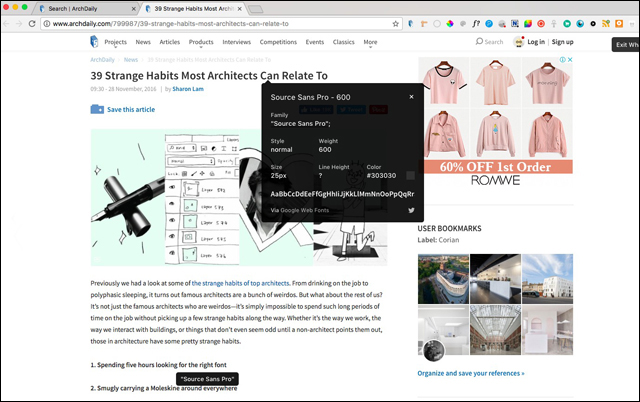Open 'Organize and save your references' link
The height and width of the screenshot is (402, 640).
coord(470,372)
